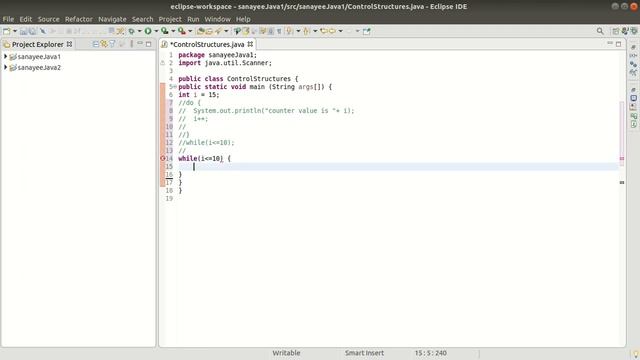Open the Search menu
Viewport: 640px width, 360px height.
[142, 19]
